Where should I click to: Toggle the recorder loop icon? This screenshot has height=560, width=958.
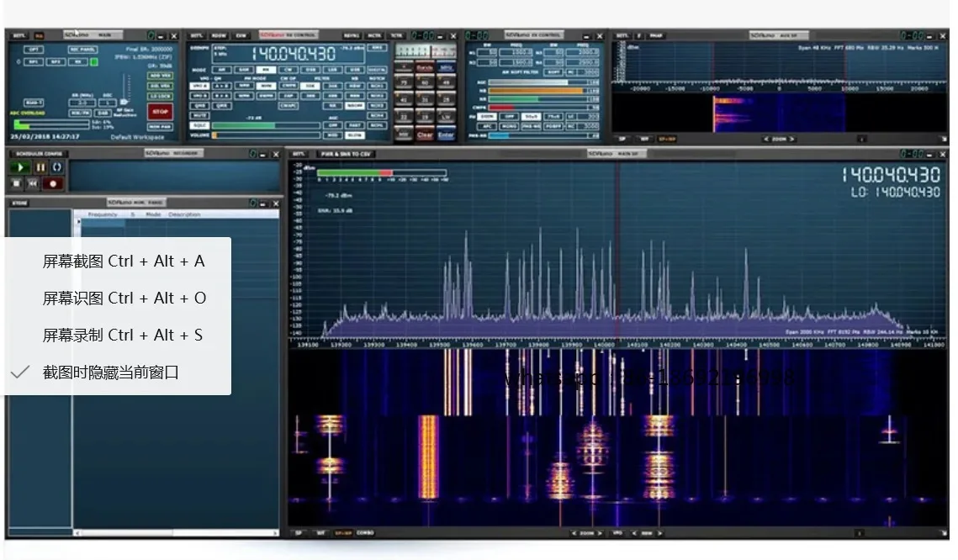tap(56, 167)
